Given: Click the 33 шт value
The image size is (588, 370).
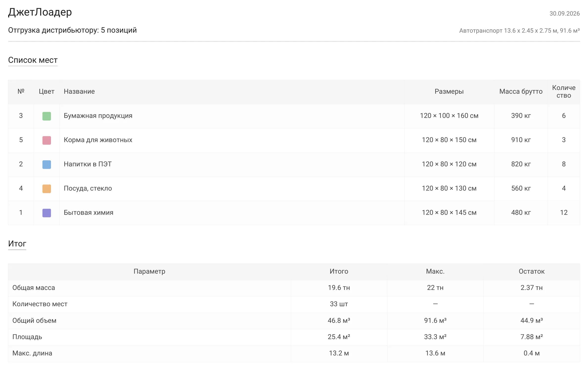Looking at the screenshot, I should (339, 304).
